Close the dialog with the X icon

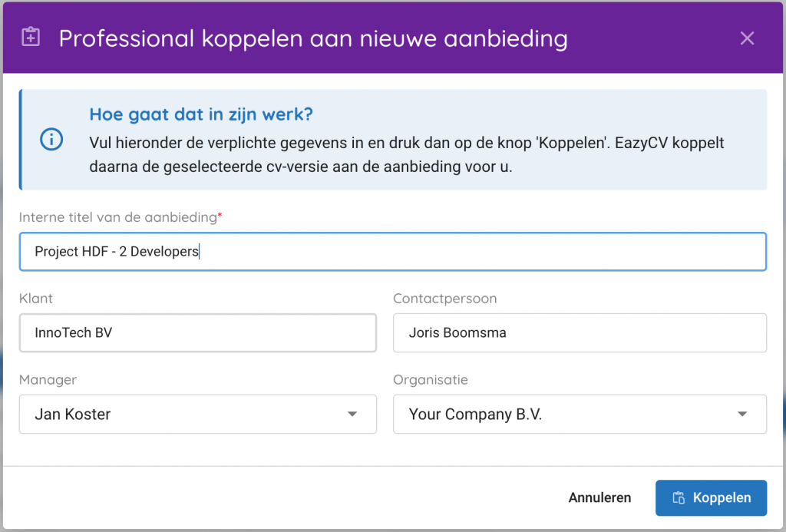click(x=747, y=38)
